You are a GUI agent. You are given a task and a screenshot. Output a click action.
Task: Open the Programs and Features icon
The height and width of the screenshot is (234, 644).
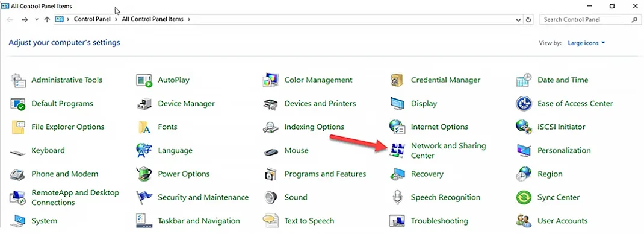[x=271, y=174]
